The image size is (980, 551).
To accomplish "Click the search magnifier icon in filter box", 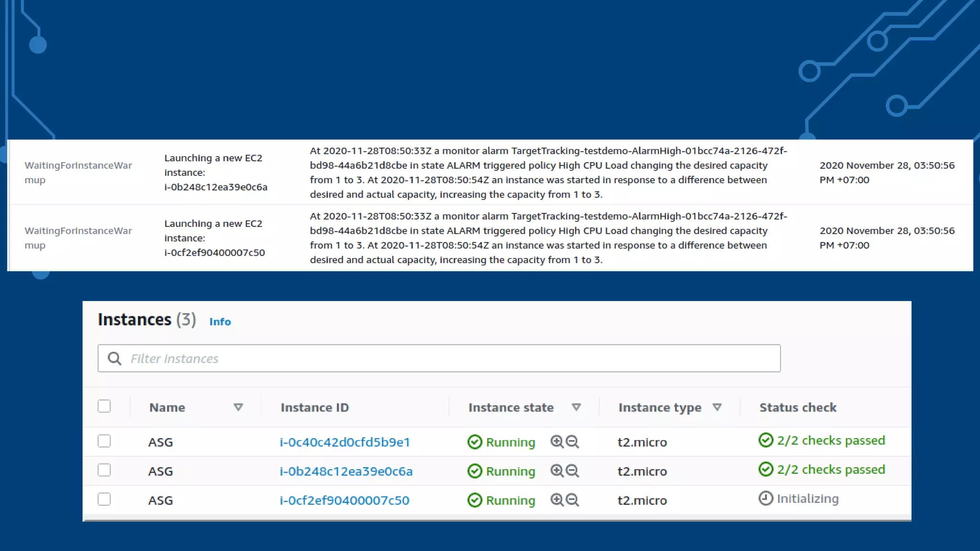I will click(114, 358).
